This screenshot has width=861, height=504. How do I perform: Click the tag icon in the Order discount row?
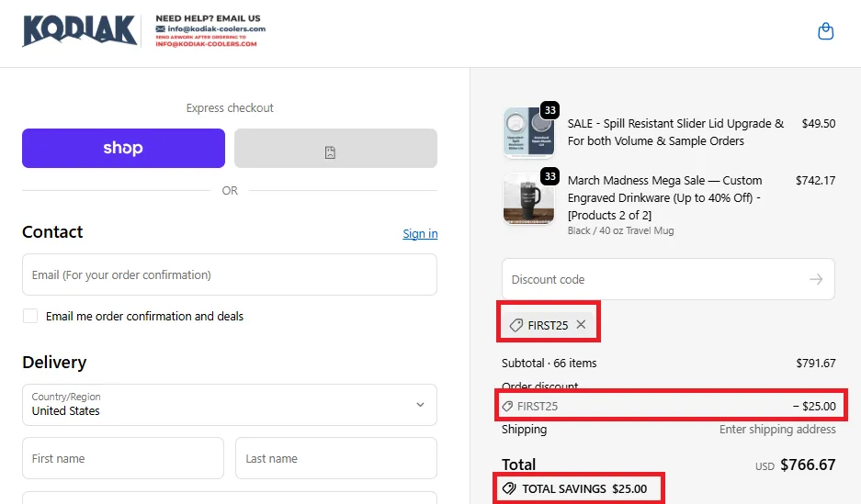click(507, 406)
